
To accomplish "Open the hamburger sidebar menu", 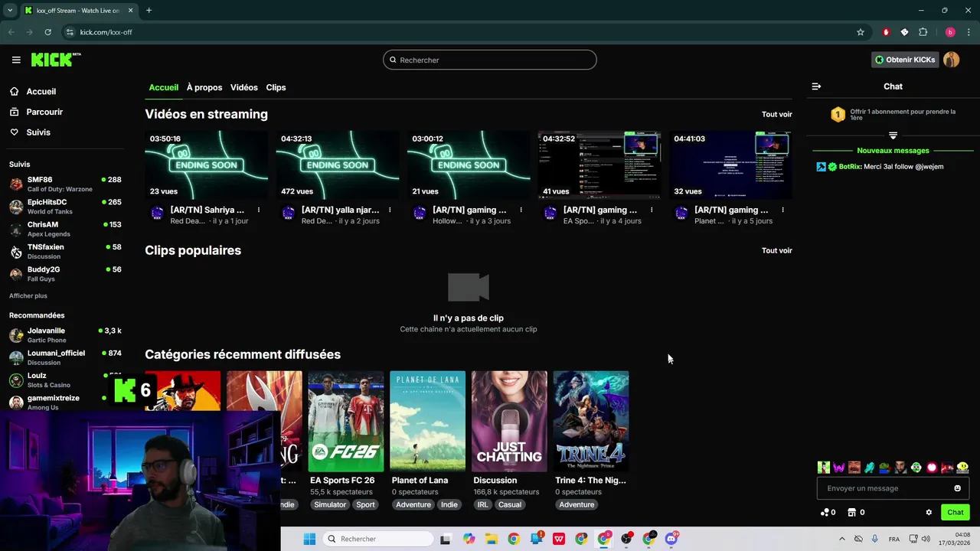I will tap(16, 60).
